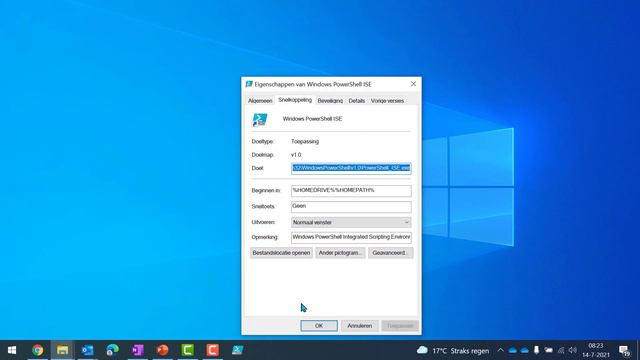Open OneNote from the taskbar

pyautogui.click(x=138, y=350)
